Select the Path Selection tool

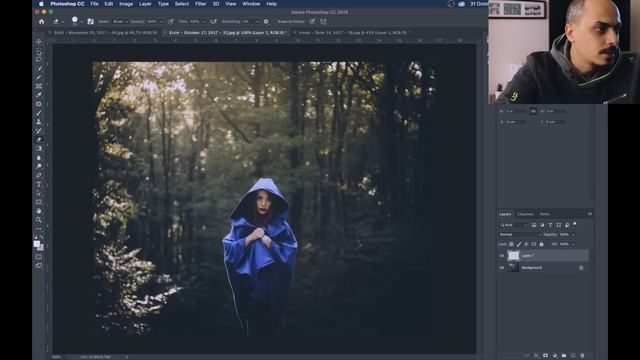tap(39, 193)
